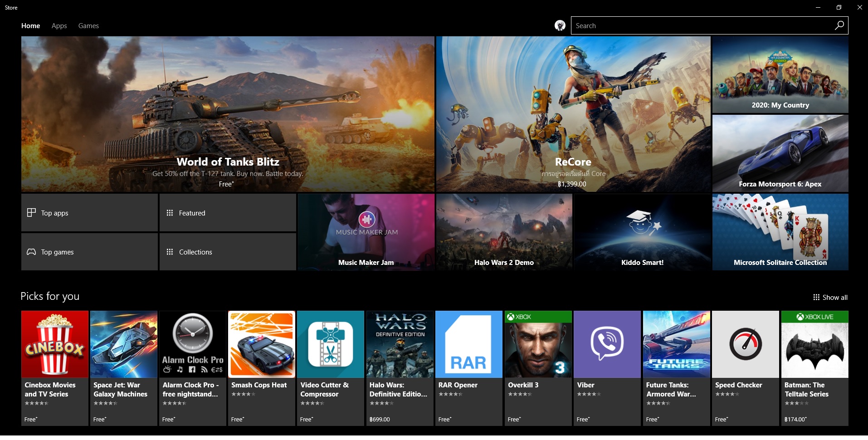Open the 2020: My Country tile
868x440 pixels.
click(x=780, y=74)
